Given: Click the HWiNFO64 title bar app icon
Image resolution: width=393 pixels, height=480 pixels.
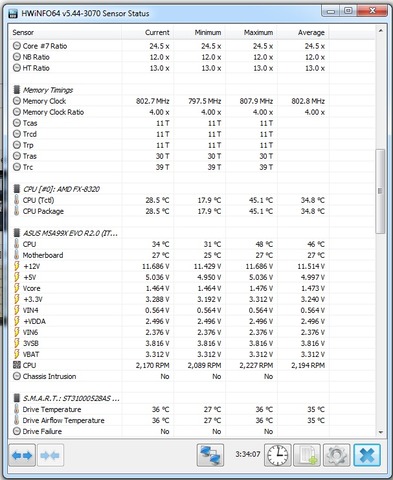Looking at the screenshot, I should 13,14.
